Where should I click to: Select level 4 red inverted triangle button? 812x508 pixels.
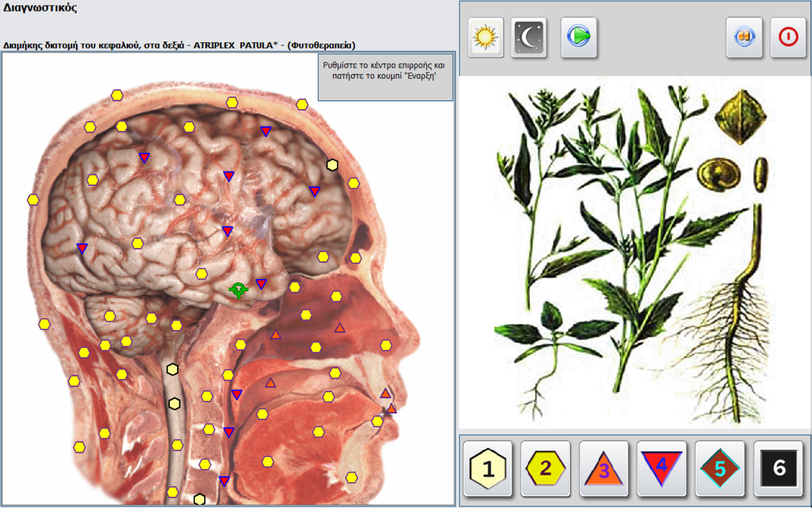point(662,468)
